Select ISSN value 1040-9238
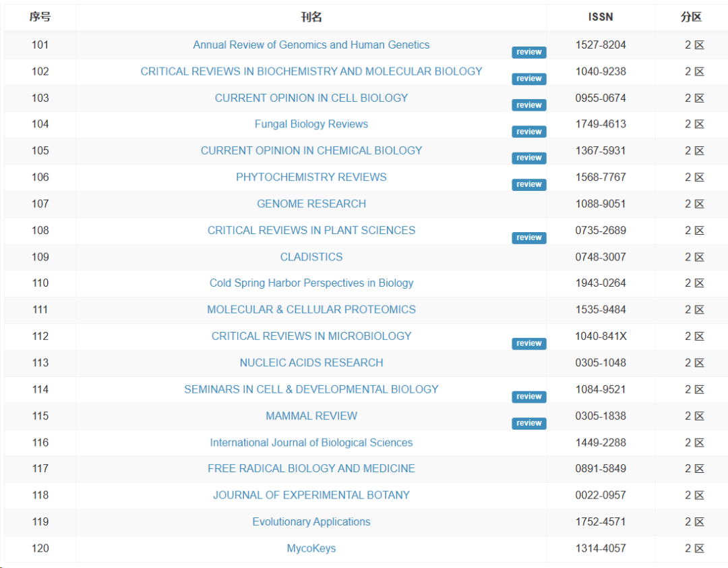 coord(601,72)
